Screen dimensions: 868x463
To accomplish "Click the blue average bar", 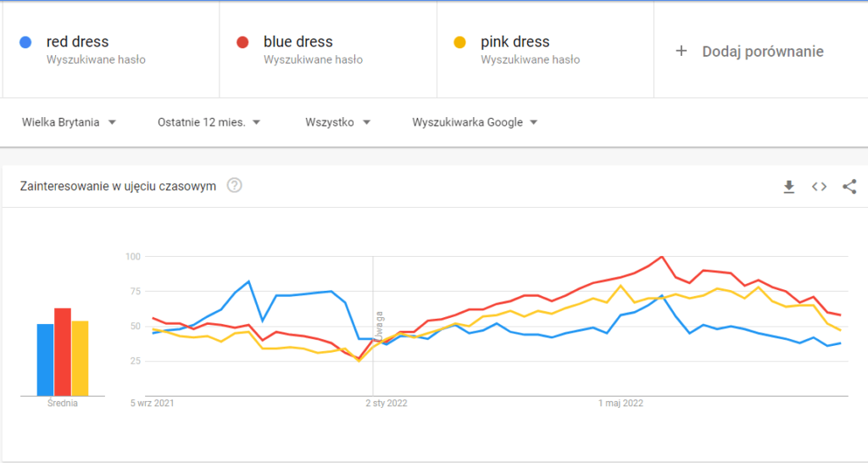I will click(x=45, y=360).
